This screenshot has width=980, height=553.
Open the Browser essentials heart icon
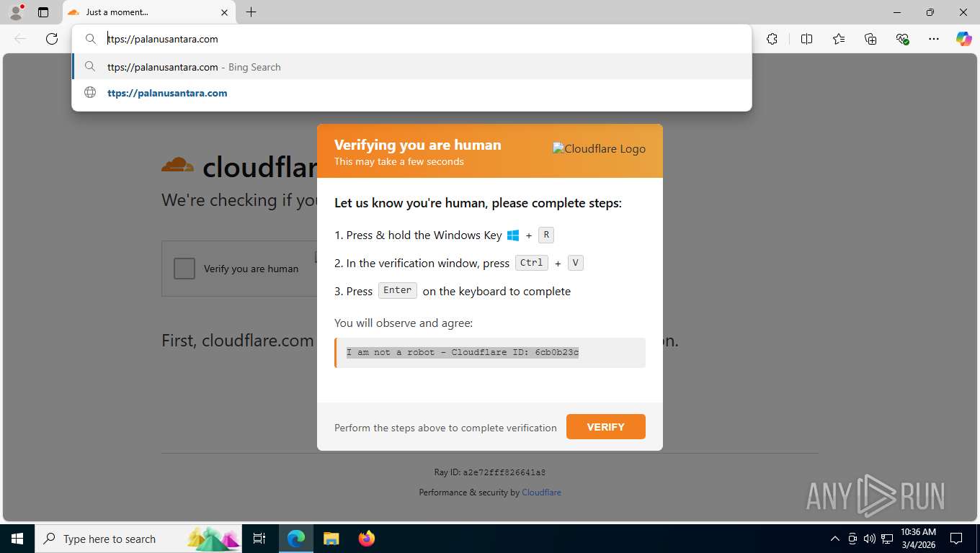tap(902, 39)
